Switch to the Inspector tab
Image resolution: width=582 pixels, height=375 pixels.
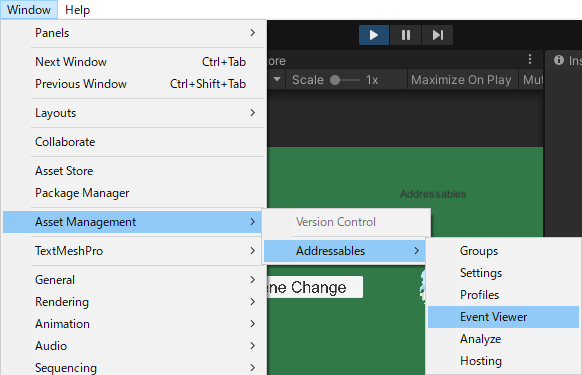pyautogui.click(x=565, y=60)
